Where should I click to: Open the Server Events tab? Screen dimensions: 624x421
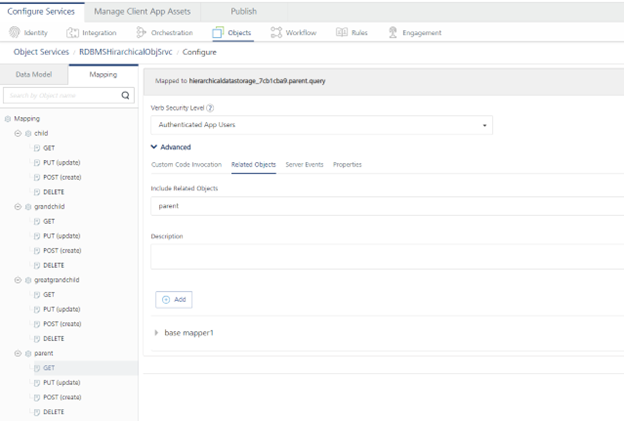(x=304, y=164)
